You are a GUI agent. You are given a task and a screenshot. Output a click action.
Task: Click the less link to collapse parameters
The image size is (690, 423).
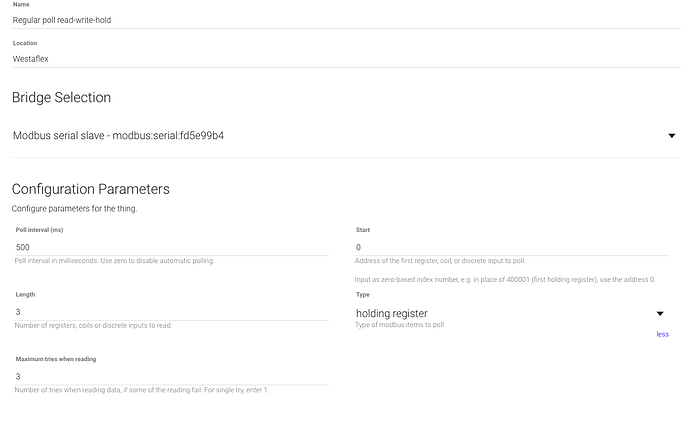662,334
